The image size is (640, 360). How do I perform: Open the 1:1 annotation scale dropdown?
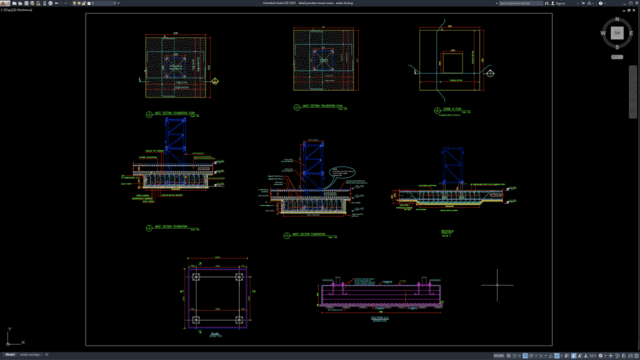pyautogui.click(x=593, y=356)
